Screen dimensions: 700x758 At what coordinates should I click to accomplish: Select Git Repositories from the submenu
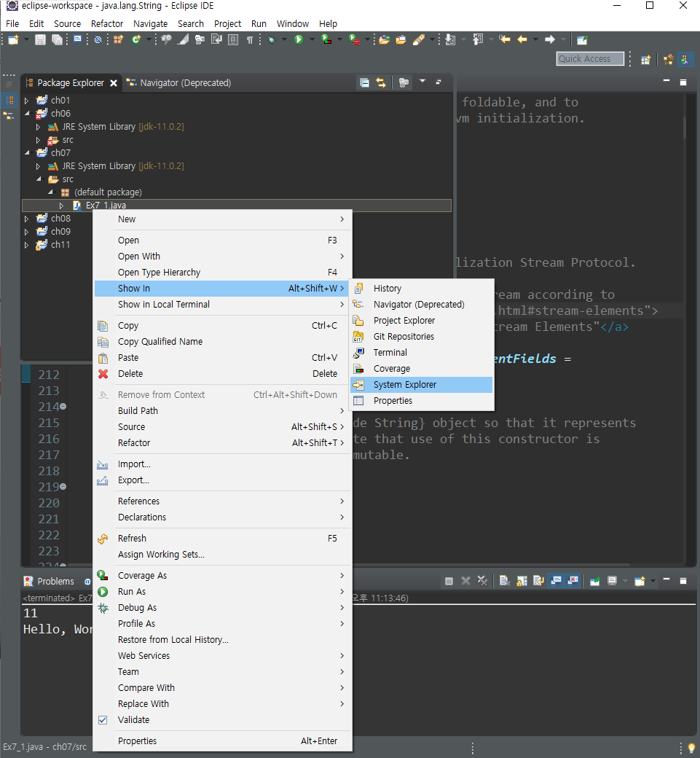pos(421,337)
